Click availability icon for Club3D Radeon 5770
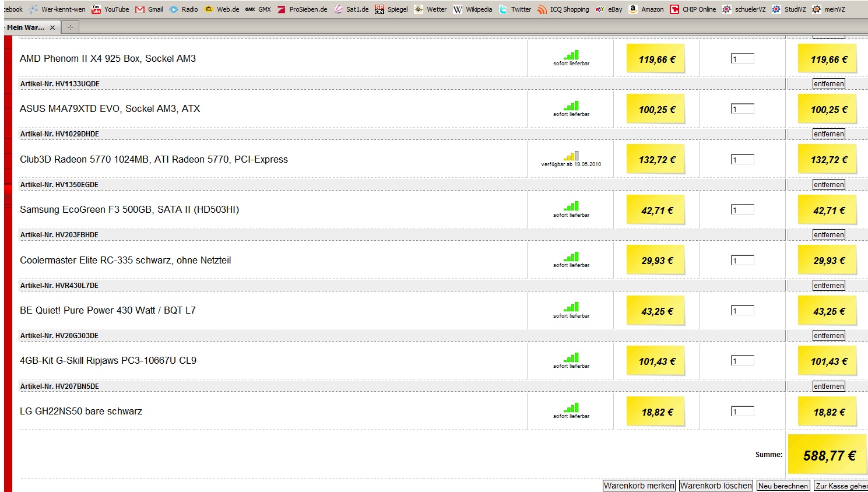This screenshot has width=868, height=492. [x=571, y=156]
